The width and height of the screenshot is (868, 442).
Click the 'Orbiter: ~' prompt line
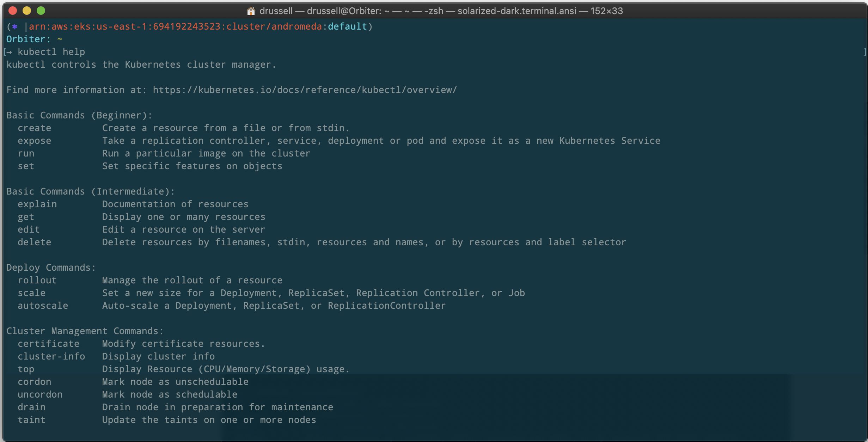pyautogui.click(x=34, y=39)
